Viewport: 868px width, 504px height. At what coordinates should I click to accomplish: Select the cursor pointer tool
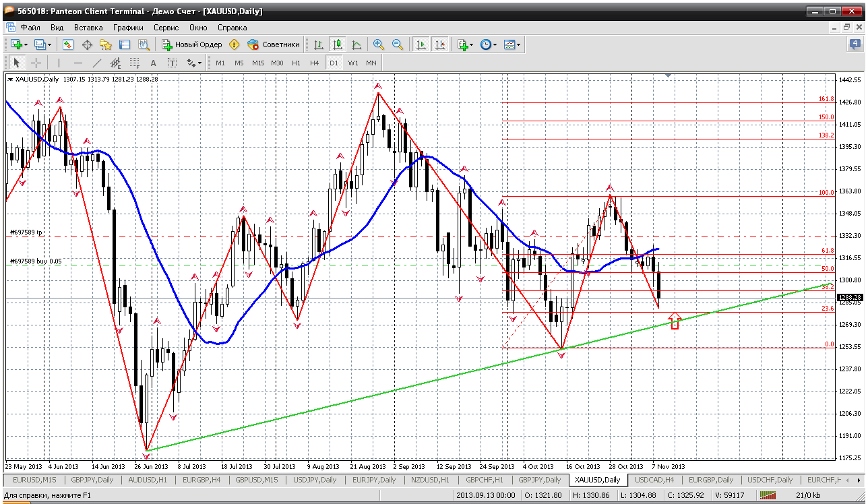pyautogui.click(x=17, y=63)
